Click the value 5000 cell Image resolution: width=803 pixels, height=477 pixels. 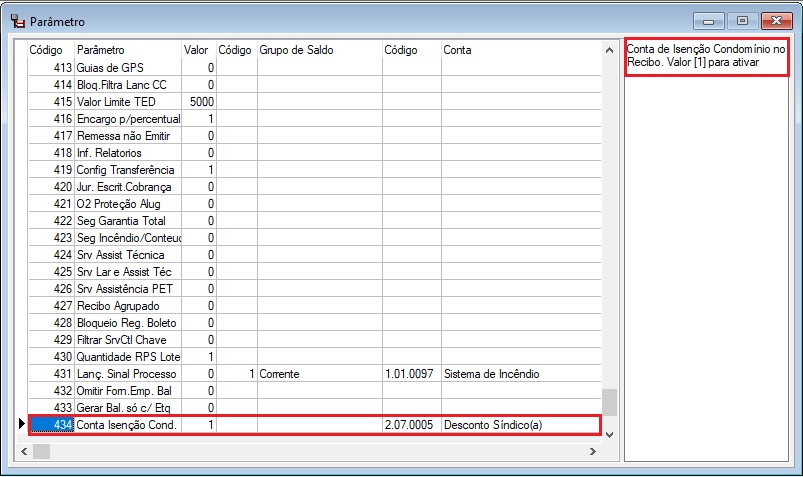[x=199, y=101]
